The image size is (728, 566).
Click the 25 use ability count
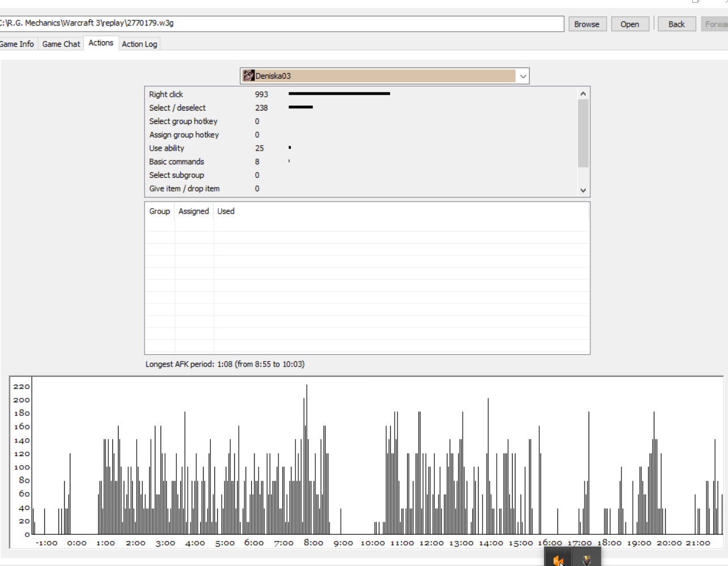259,148
